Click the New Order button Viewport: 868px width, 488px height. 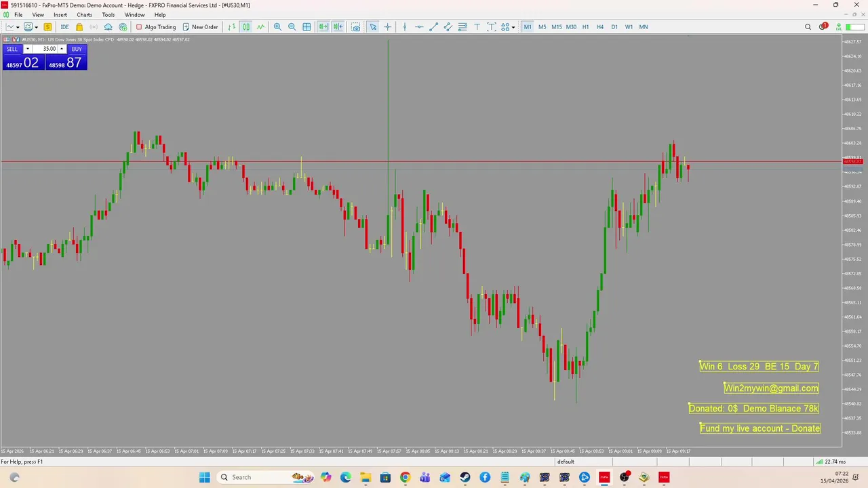pos(201,27)
